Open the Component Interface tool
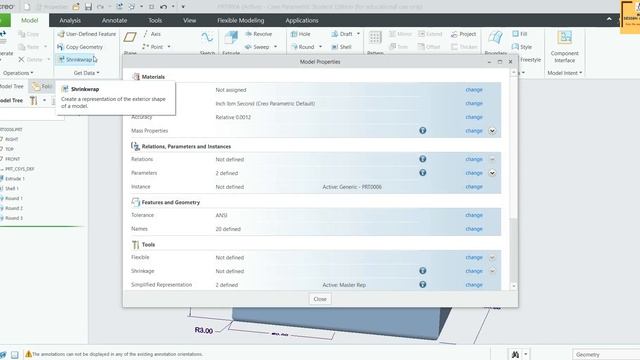This screenshot has width=640, height=360. tap(564, 46)
